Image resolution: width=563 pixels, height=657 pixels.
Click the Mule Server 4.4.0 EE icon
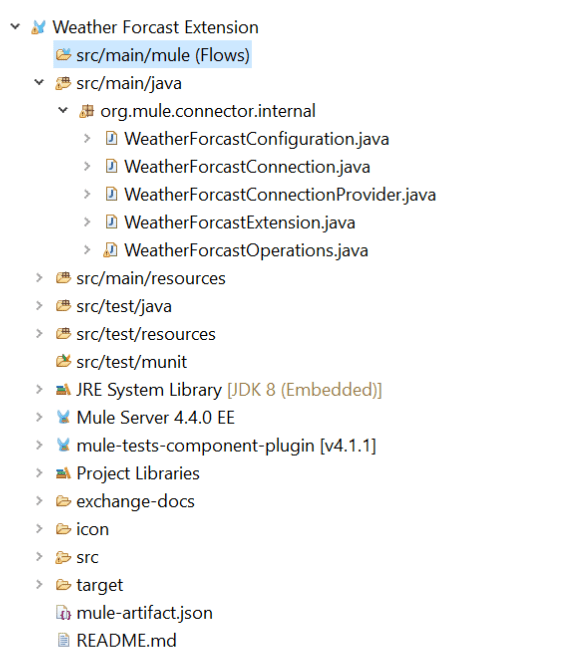click(63, 417)
